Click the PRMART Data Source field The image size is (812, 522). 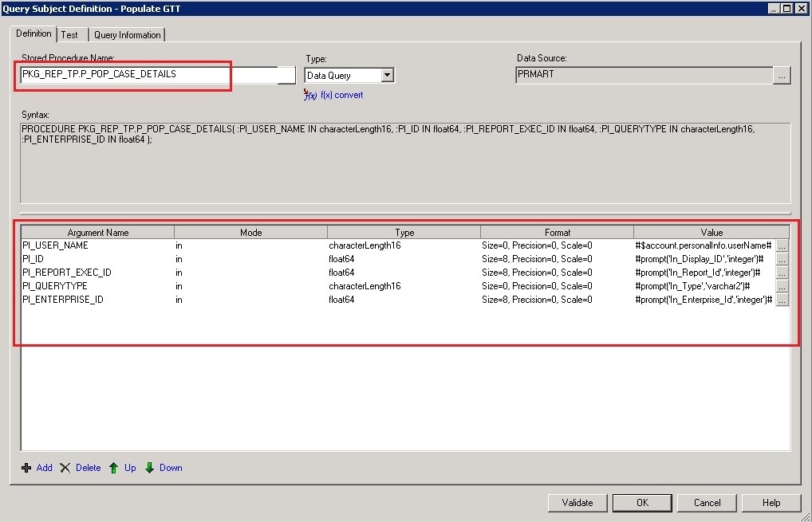(x=644, y=74)
